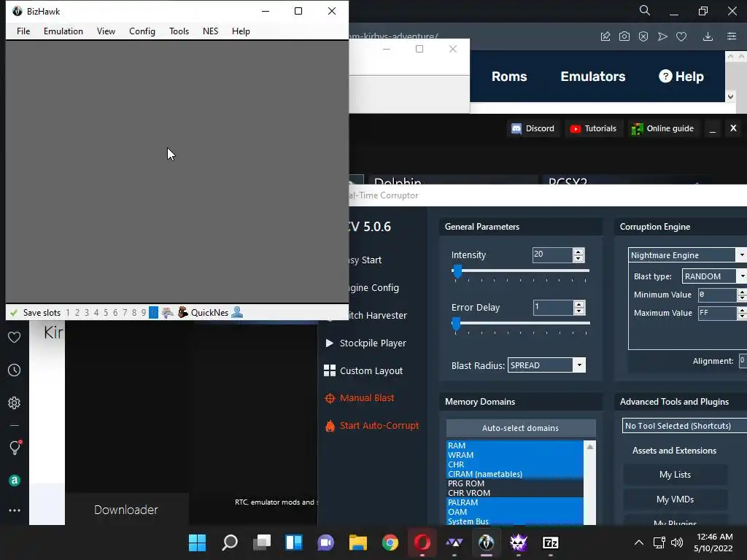This screenshot has height=560, width=747.
Task: Open Opera downloads arrow icon
Action: point(708,36)
